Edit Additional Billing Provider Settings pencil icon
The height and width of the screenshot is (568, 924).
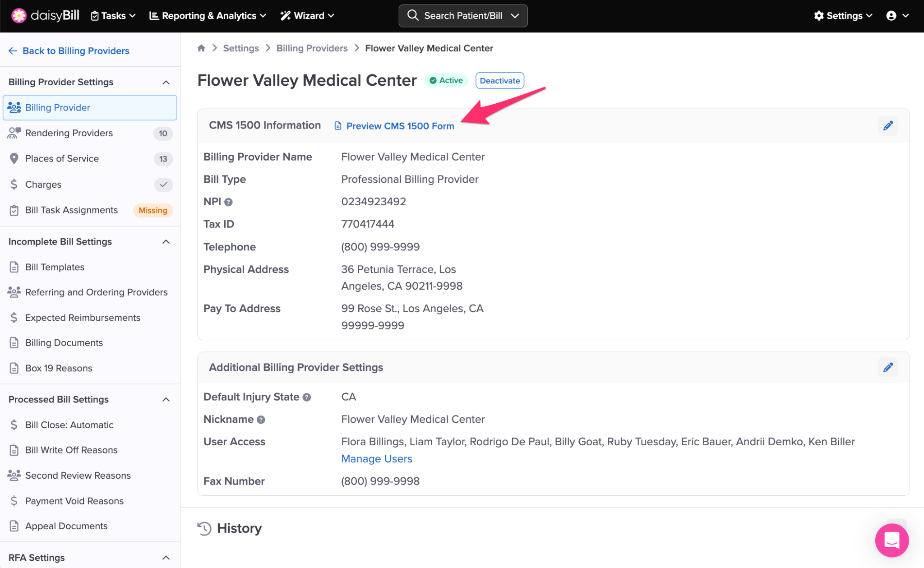(x=887, y=367)
